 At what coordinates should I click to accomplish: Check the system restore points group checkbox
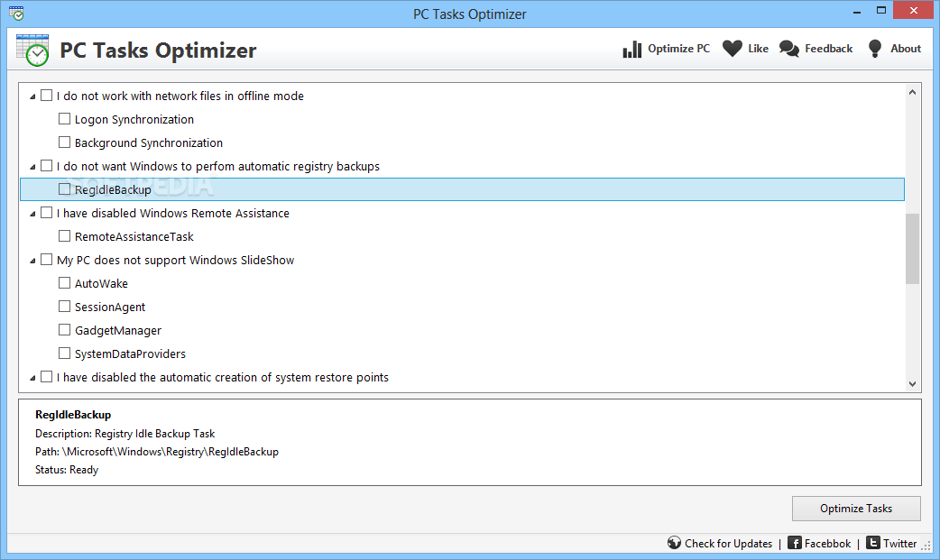(x=46, y=377)
